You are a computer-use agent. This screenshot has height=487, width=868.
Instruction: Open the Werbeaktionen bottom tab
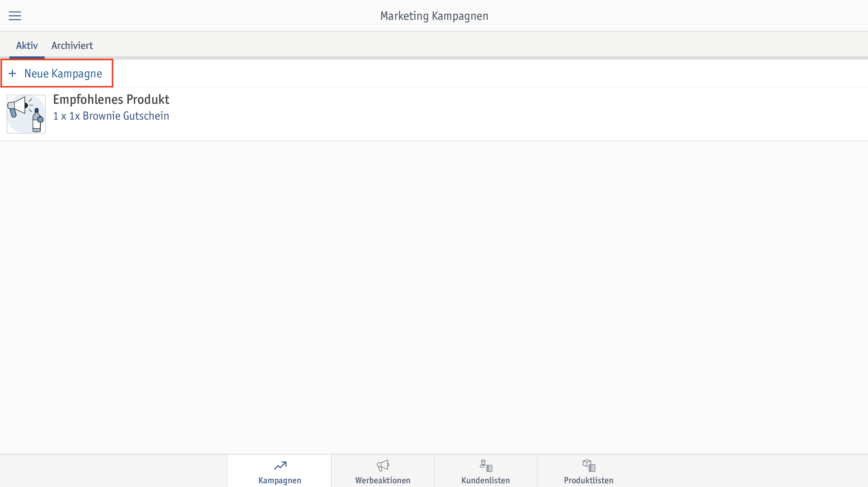tap(383, 471)
